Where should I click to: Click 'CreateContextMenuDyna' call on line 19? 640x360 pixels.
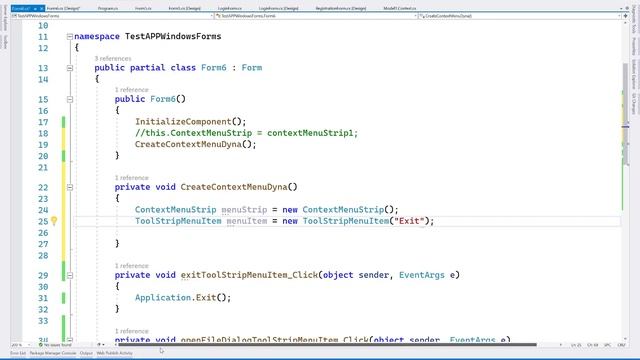coord(188,144)
